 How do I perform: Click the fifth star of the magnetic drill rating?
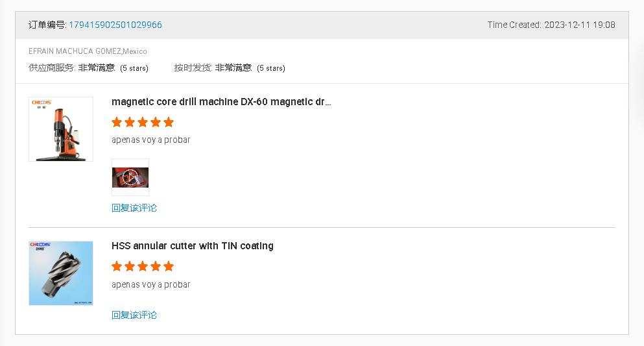pyautogui.click(x=169, y=122)
